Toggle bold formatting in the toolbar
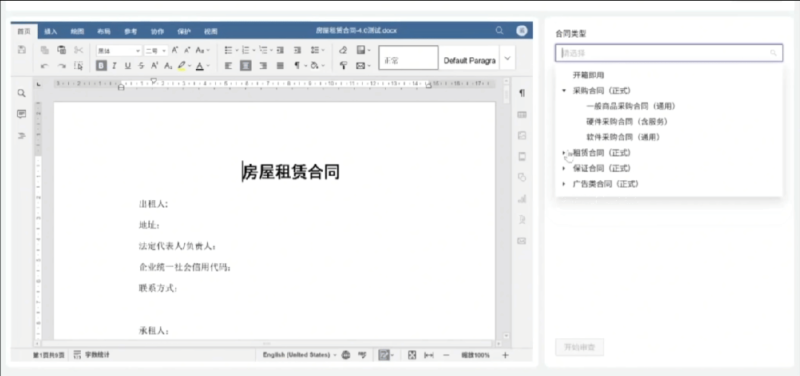 [x=101, y=66]
